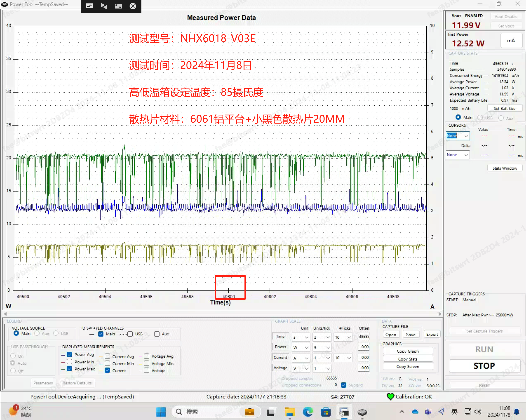
Task: Open Power units/tick dropdown showing 5
Action: pyautogui.click(x=322, y=347)
